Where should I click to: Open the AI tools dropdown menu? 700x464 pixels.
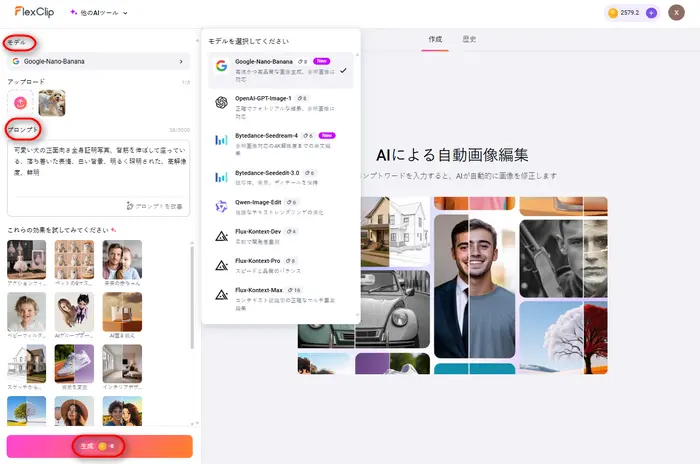coord(99,13)
